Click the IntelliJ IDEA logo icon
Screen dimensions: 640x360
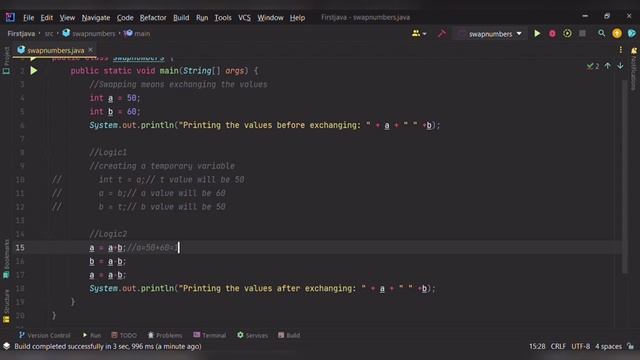click(10, 17)
